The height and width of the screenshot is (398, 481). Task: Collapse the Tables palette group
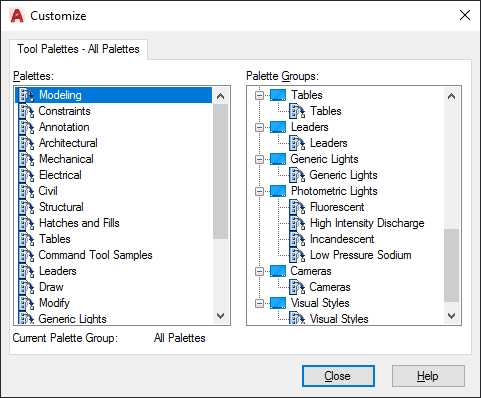[x=259, y=95]
